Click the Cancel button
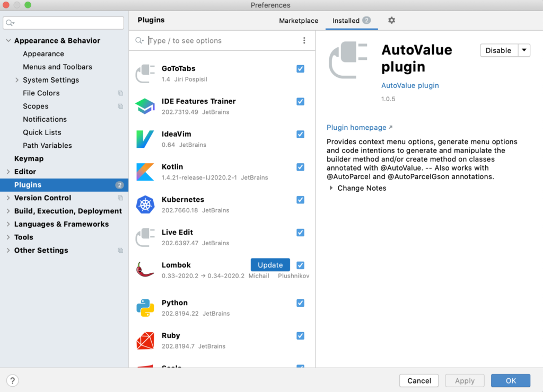Screen dimensions: 543x392 pyautogui.click(x=419, y=380)
